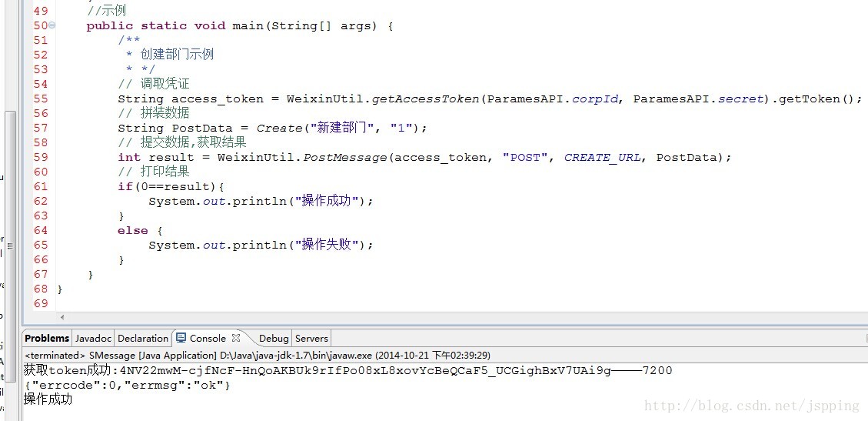Collapse the main method fold marker
The image size is (868, 421).
52,25
